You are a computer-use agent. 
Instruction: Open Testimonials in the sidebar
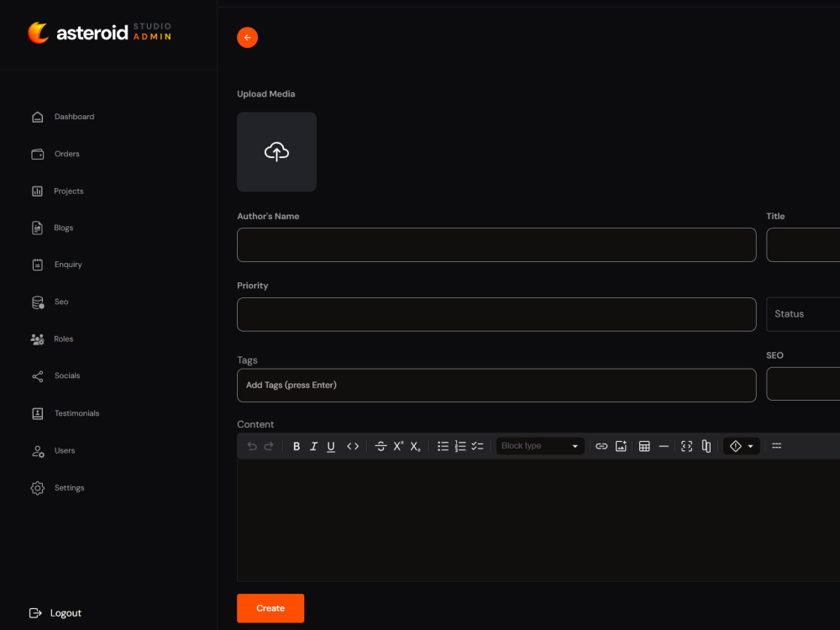[66, 413]
